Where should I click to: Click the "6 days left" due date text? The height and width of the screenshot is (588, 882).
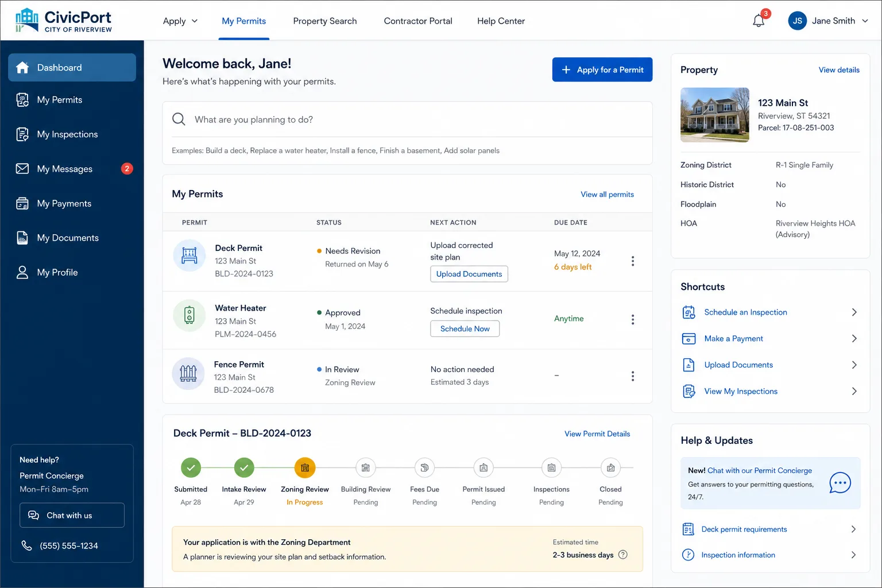[x=572, y=267]
